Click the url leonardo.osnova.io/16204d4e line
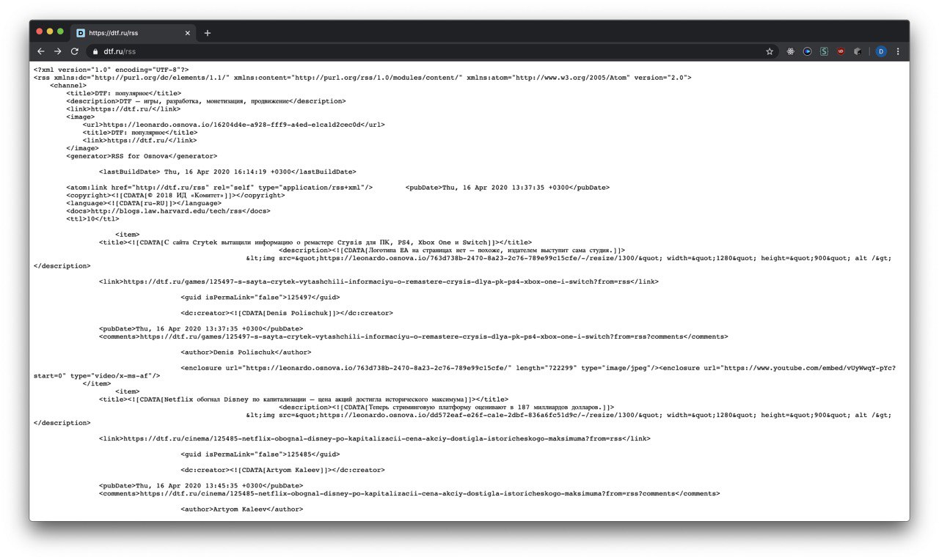 233,125
